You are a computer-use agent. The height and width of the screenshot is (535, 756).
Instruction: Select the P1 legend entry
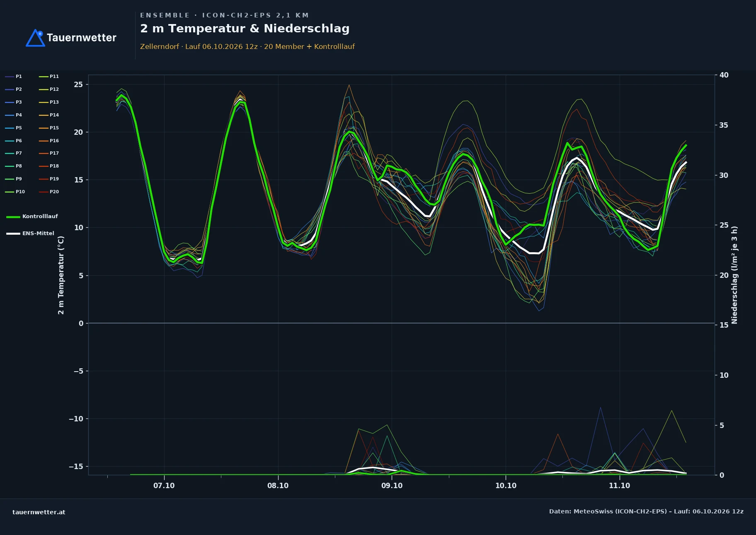tap(14, 76)
